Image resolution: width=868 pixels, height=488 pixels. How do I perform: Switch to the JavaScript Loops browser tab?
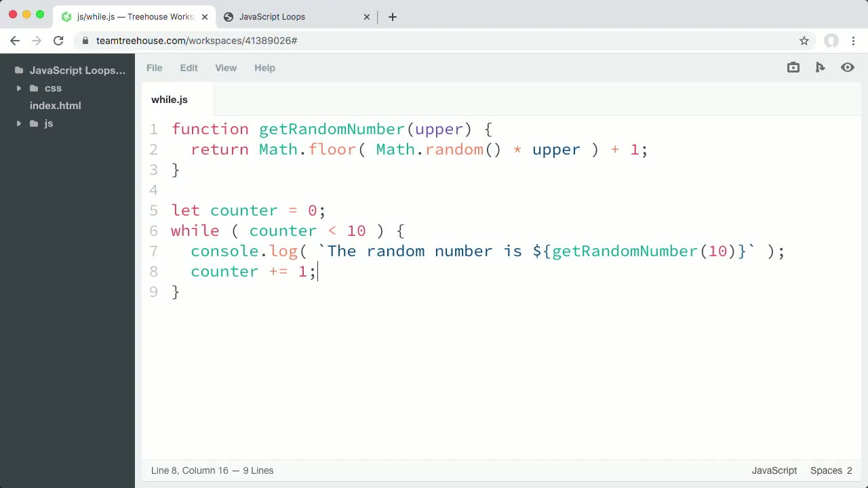pyautogui.click(x=273, y=17)
